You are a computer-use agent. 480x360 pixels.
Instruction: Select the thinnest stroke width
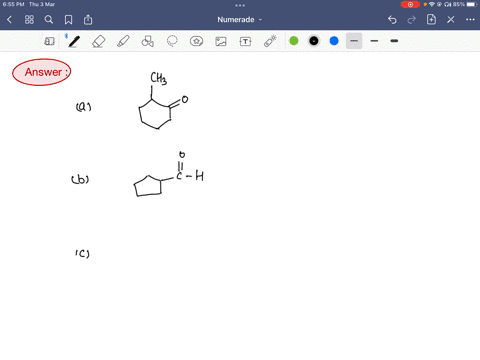[354, 41]
